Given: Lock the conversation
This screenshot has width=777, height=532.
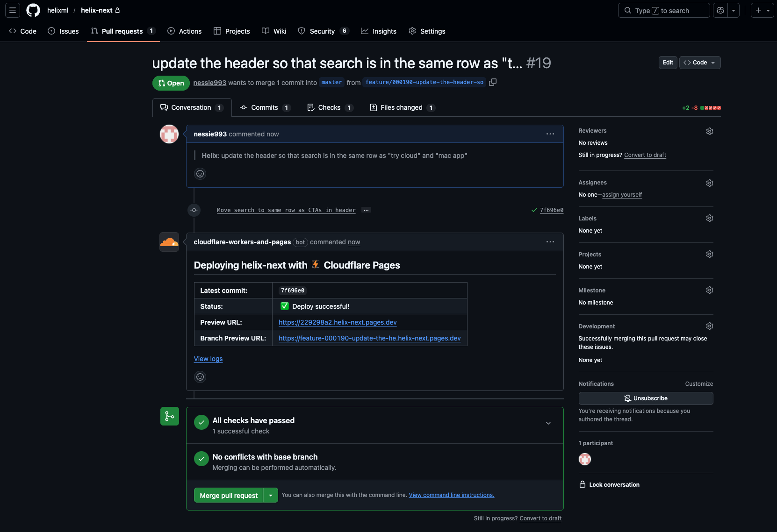Looking at the screenshot, I should 609,484.
